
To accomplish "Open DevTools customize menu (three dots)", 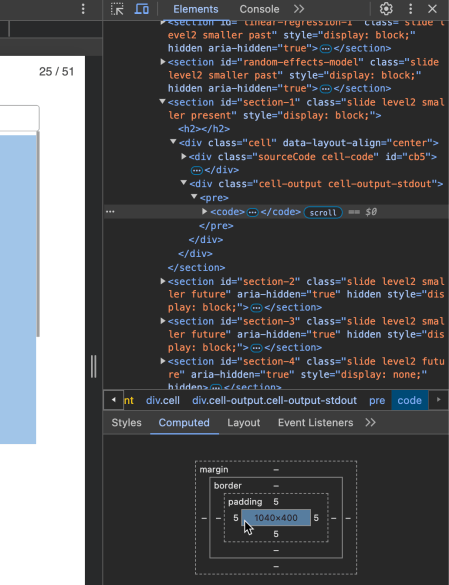I will (x=411, y=9).
